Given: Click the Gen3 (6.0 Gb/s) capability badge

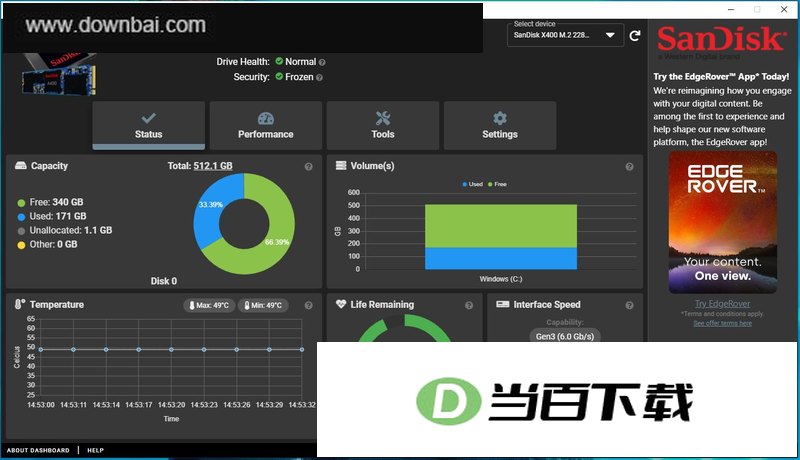Looking at the screenshot, I should [565, 336].
